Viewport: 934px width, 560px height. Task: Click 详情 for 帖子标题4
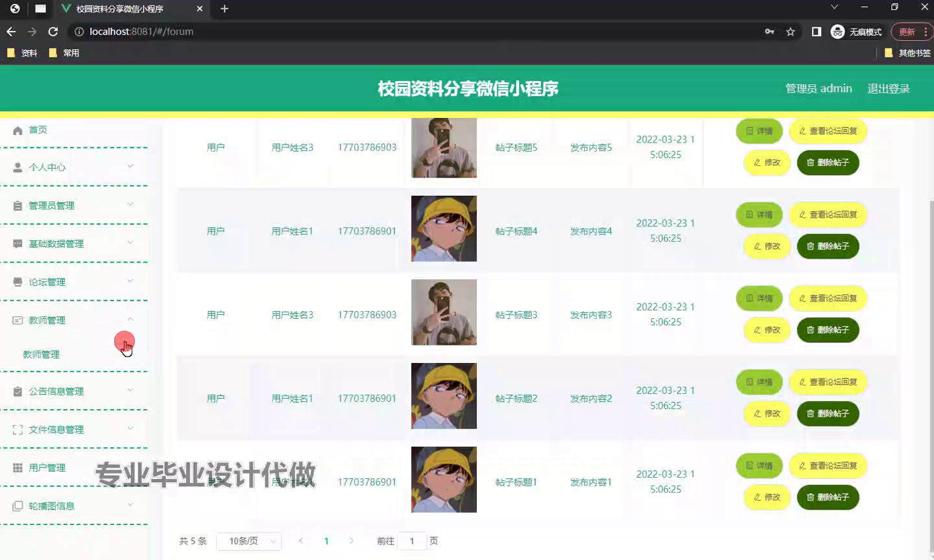pyautogui.click(x=760, y=215)
